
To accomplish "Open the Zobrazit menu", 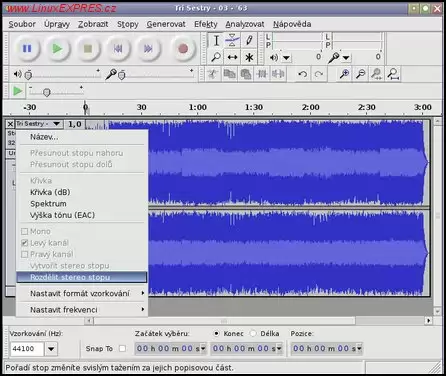I will pos(93,24).
